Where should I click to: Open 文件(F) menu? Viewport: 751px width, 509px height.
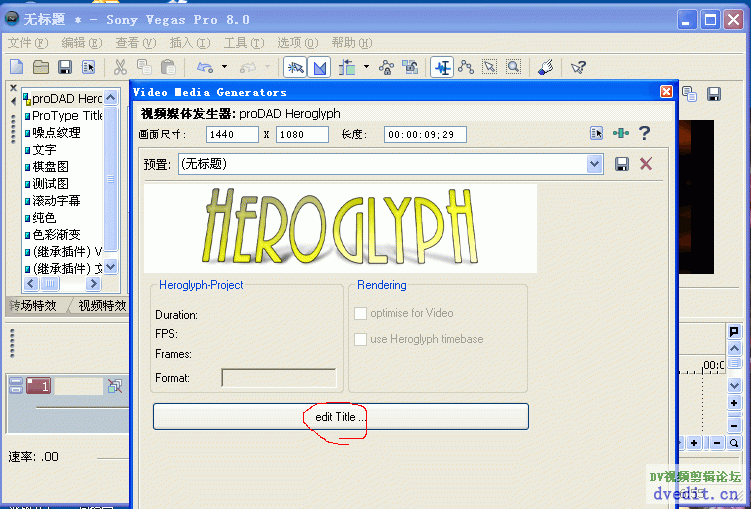(28, 43)
